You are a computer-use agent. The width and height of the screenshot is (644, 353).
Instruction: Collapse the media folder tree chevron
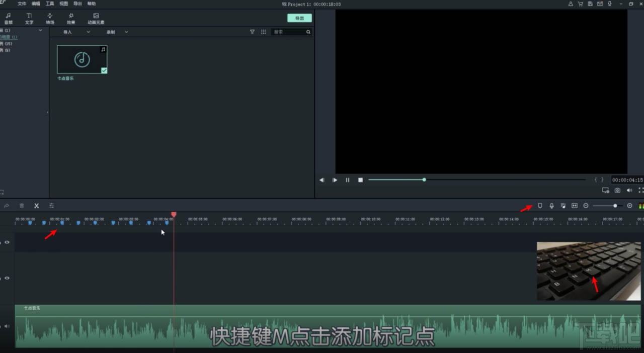[40, 31]
